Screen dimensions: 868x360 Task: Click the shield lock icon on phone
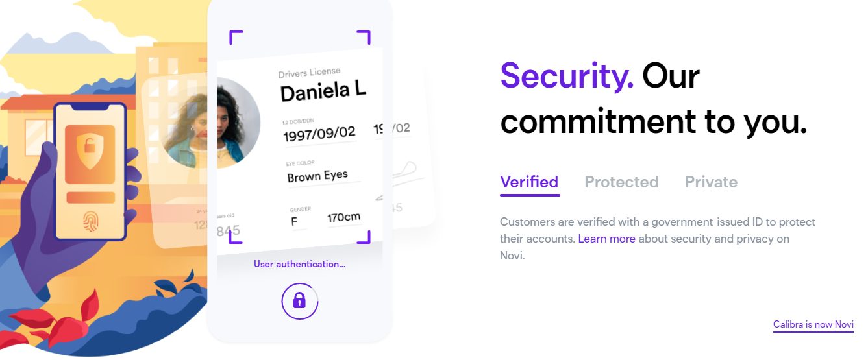pos(90,152)
